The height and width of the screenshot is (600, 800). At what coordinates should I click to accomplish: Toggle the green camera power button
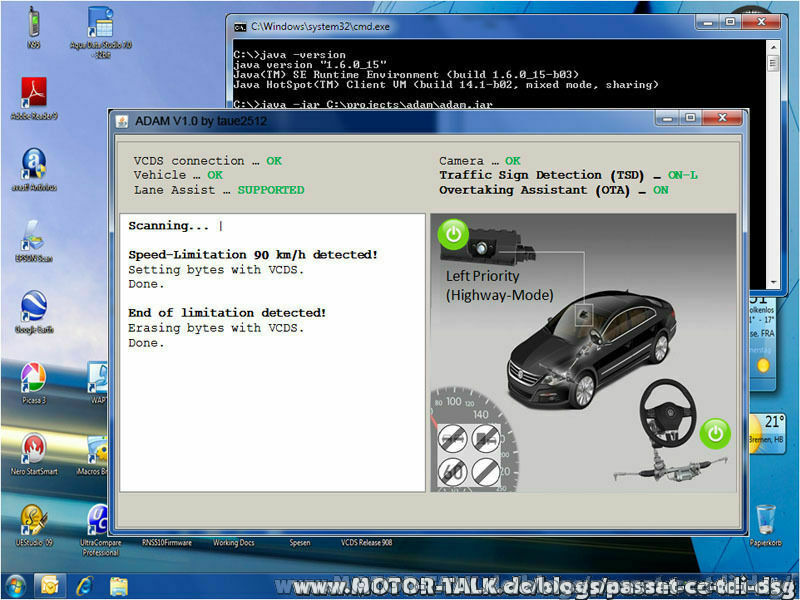point(453,234)
